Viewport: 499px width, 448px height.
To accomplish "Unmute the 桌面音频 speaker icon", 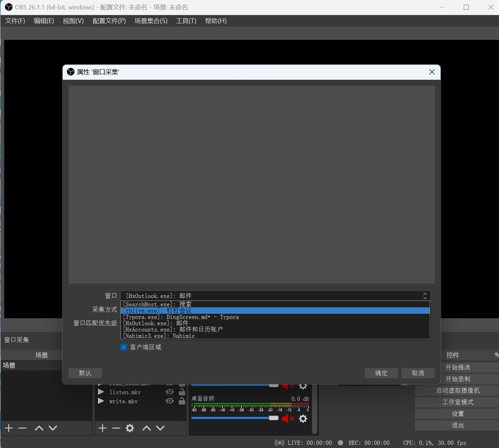I will [288, 419].
